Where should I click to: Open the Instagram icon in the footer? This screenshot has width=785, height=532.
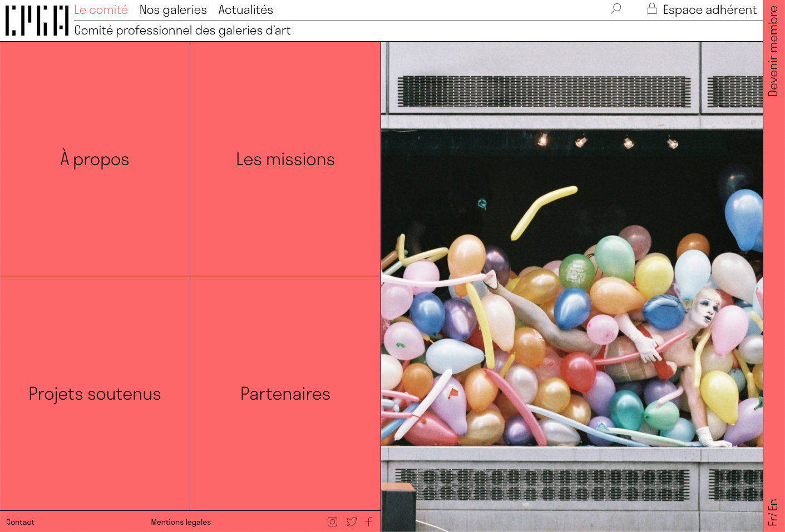click(x=333, y=521)
